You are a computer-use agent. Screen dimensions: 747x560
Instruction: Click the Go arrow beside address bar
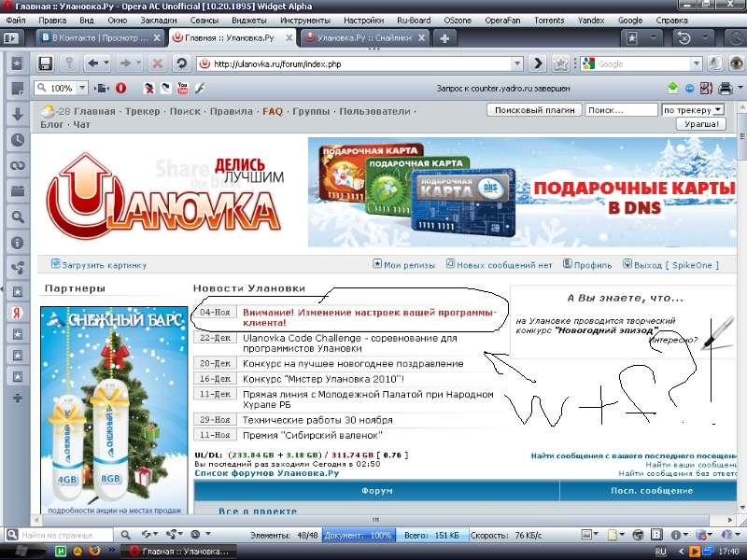(x=538, y=63)
